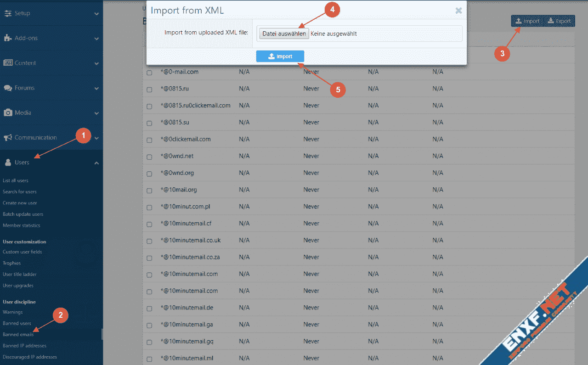Click the Content newspaper icon
588x365 pixels.
pos(8,63)
